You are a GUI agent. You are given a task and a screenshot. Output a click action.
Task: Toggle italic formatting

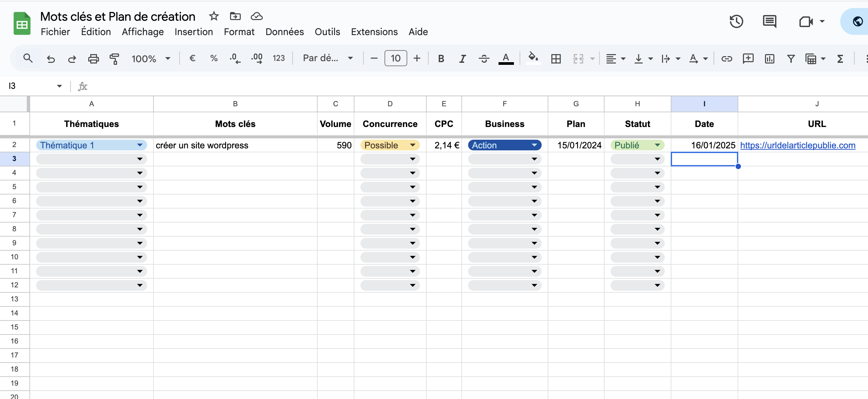[x=462, y=58]
